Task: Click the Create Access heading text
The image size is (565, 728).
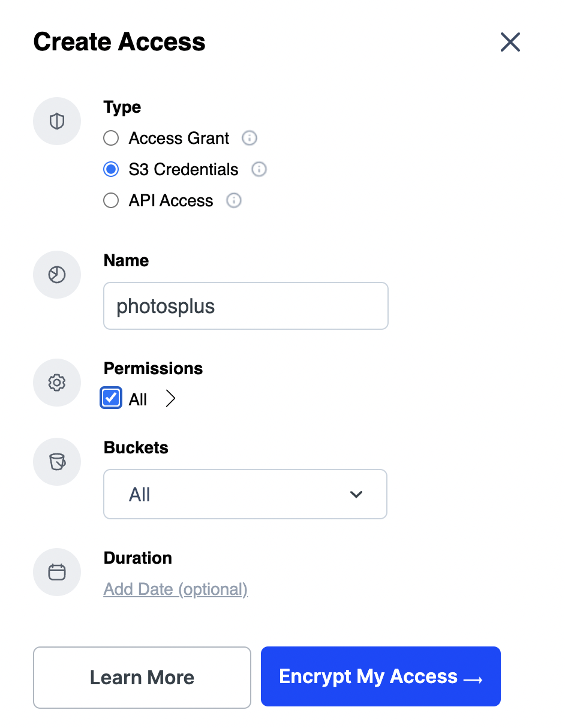Action: [119, 42]
